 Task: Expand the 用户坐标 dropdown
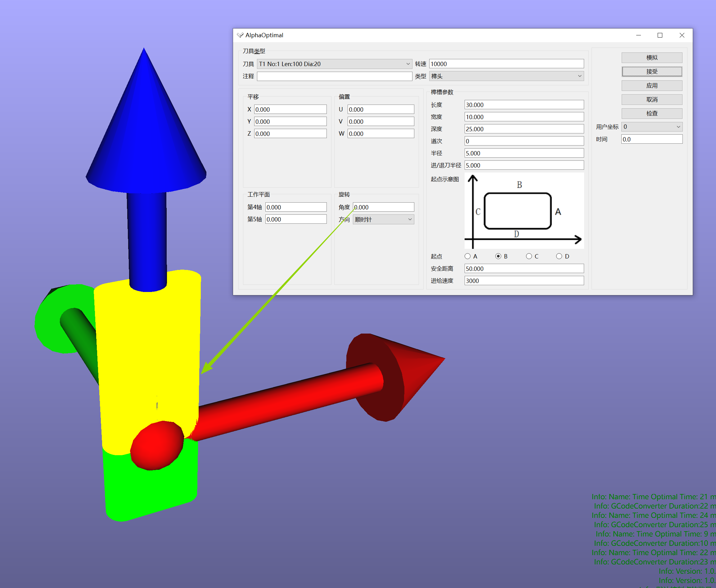pos(651,127)
